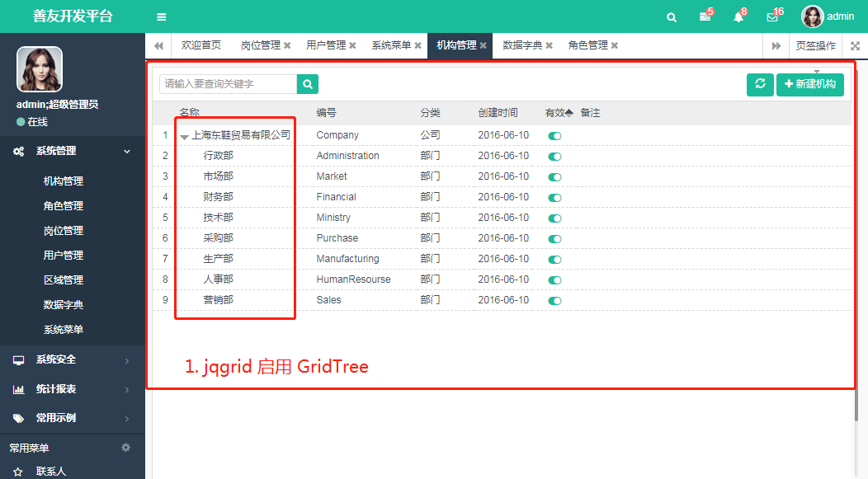868x479 pixels.
Task: Switch to the 数据字典 tab
Action: click(x=522, y=45)
